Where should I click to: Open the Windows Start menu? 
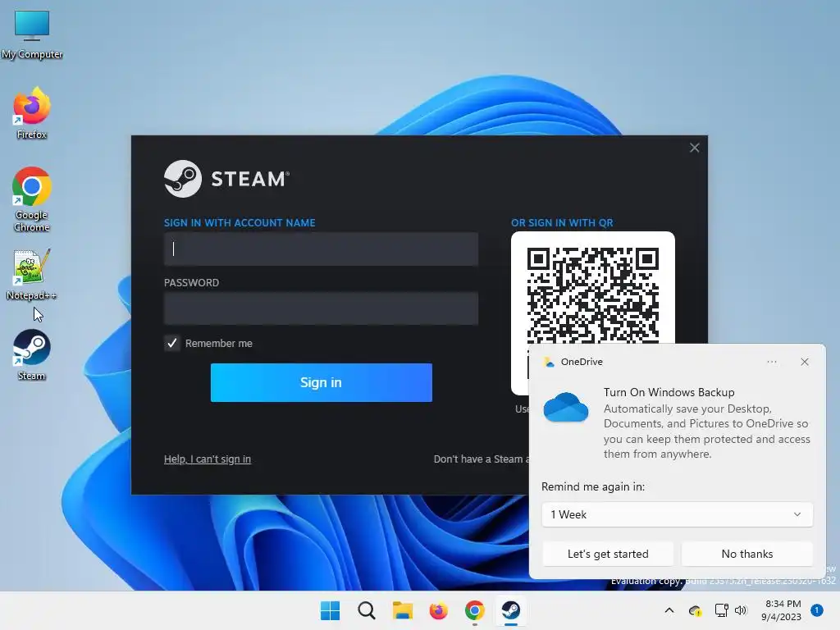point(330,610)
